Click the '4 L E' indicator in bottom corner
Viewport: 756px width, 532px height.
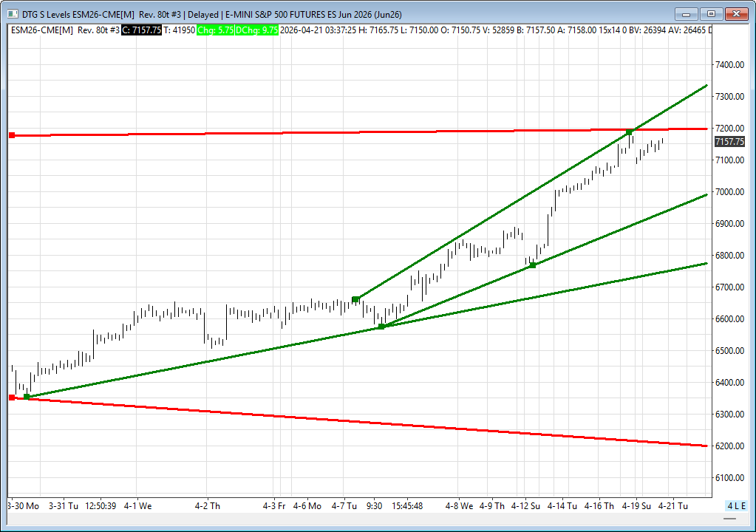pyautogui.click(x=736, y=506)
